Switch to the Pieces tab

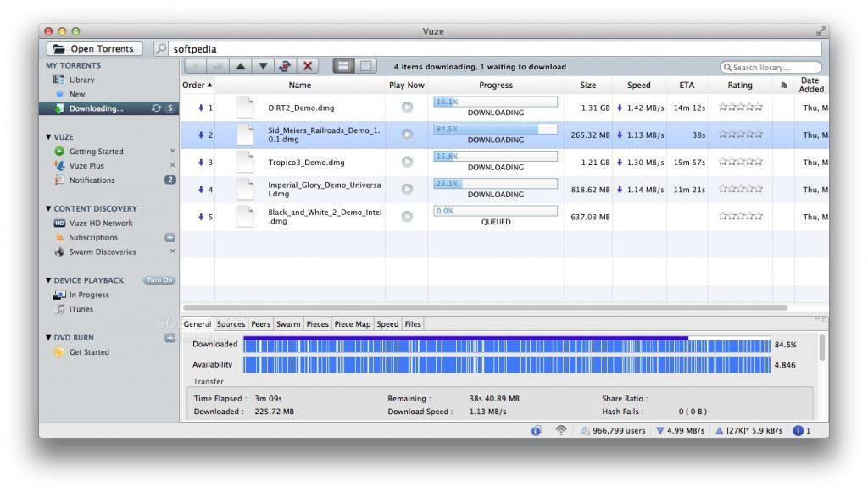(x=317, y=324)
